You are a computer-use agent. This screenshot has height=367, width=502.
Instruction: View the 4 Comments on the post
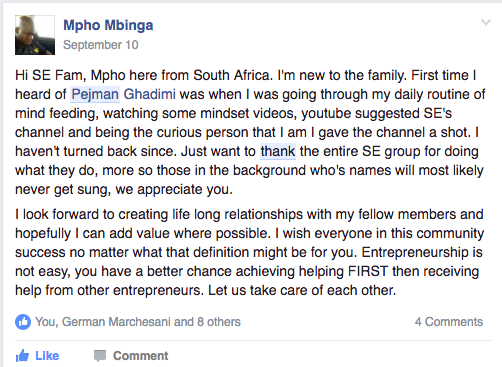point(449,322)
